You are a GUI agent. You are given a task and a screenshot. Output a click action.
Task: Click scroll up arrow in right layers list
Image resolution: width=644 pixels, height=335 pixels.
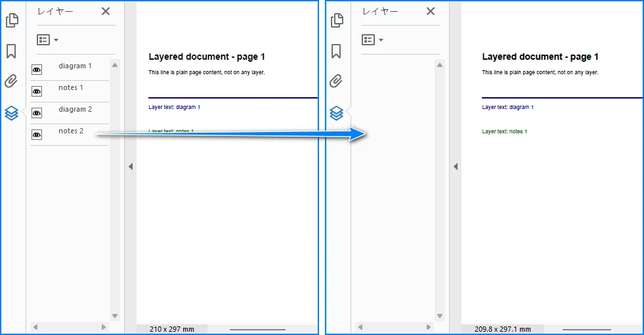pyautogui.click(x=440, y=65)
